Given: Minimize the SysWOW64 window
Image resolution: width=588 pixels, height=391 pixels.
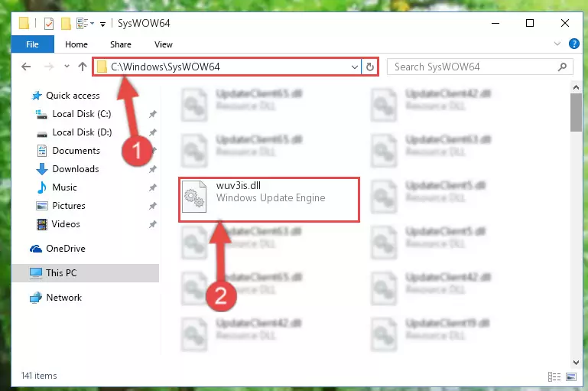Looking at the screenshot, I should coord(495,23).
